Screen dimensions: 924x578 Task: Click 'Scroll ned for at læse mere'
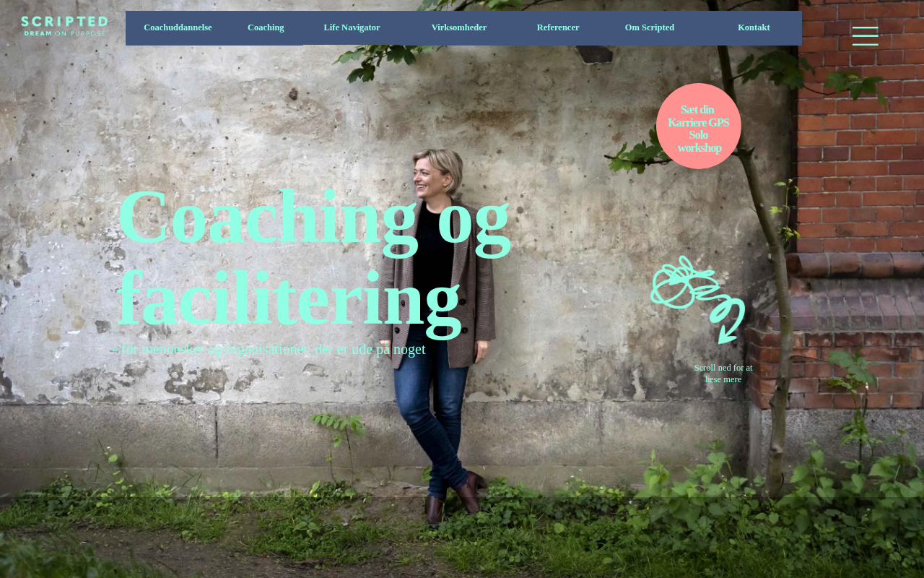723,374
